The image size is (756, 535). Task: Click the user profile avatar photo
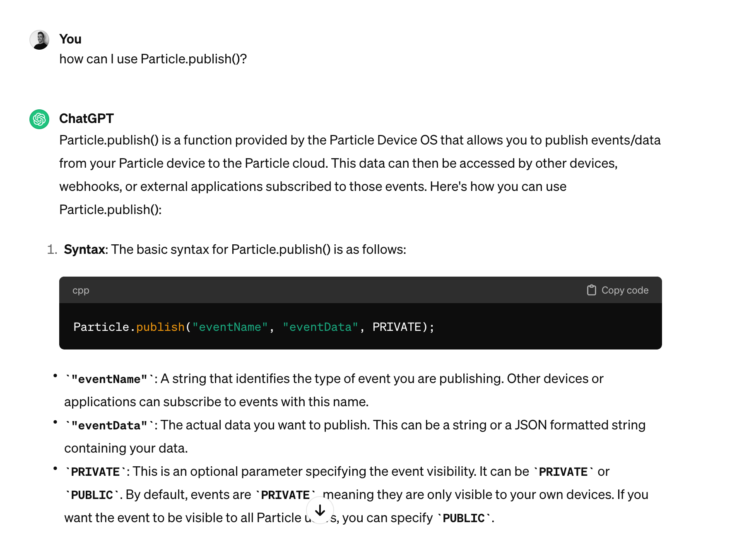[x=39, y=40]
